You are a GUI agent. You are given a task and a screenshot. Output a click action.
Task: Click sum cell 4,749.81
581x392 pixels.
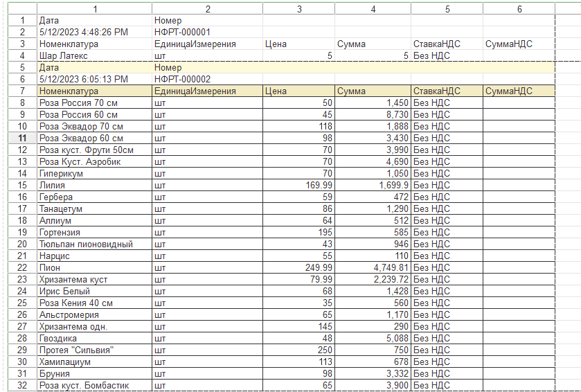click(373, 267)
